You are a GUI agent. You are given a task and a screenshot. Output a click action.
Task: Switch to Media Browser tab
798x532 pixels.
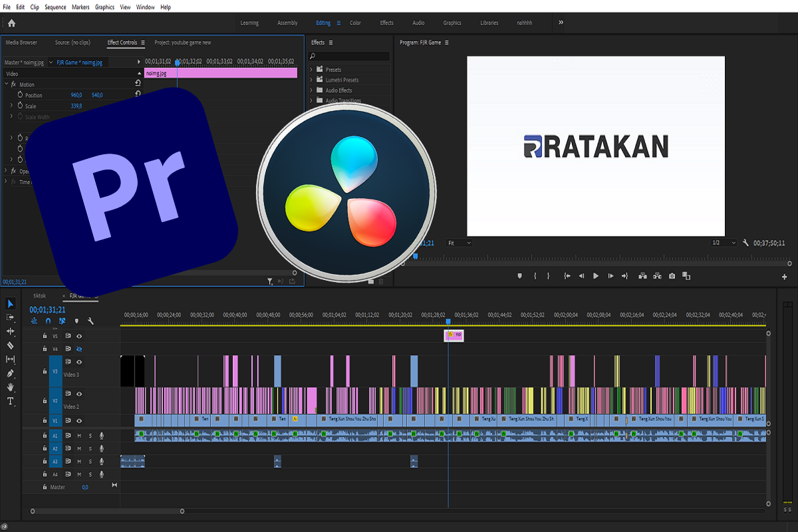pyautogui.click(x=21, y=43)
